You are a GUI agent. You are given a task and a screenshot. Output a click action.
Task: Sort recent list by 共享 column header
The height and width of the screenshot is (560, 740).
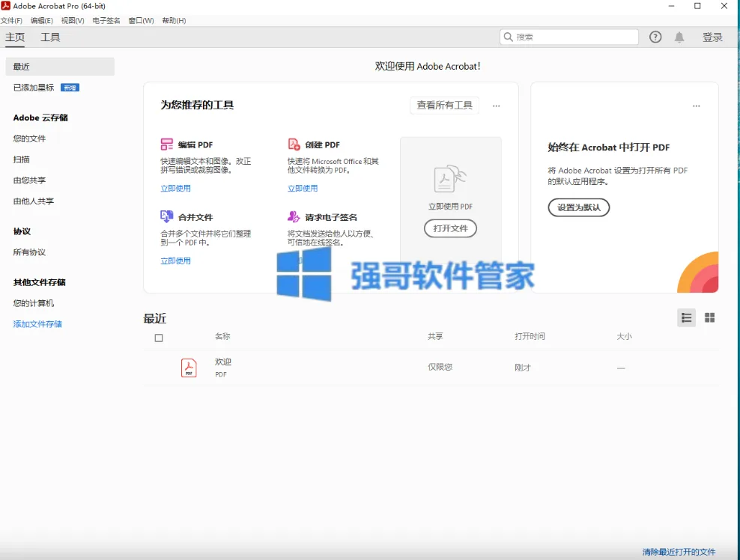coord(435,336)
